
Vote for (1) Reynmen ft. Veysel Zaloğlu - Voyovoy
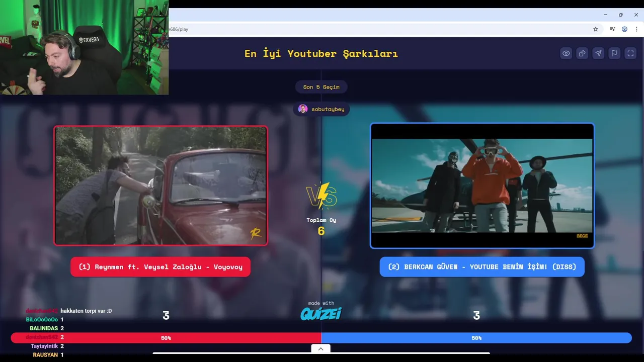click(160, 267)
